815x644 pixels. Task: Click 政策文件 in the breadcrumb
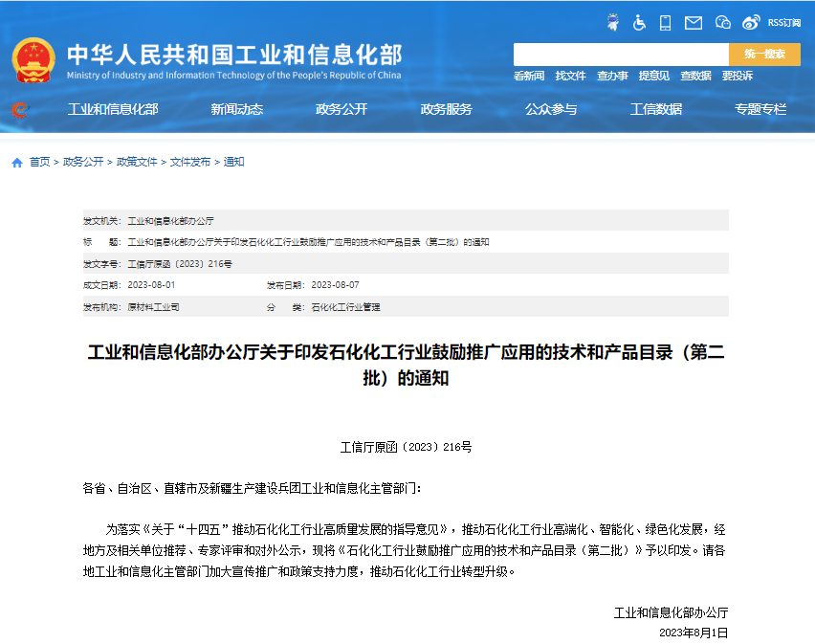point(137,163)
